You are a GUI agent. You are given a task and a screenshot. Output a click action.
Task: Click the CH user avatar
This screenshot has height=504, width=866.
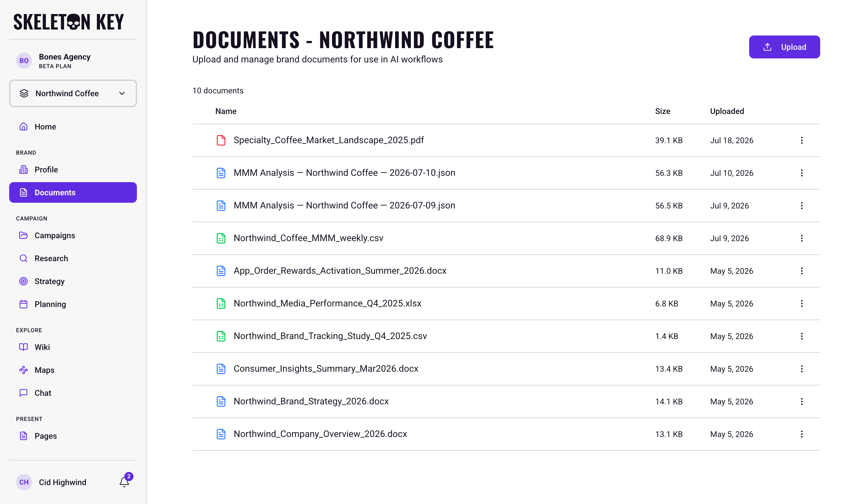(x=24, y=482)
